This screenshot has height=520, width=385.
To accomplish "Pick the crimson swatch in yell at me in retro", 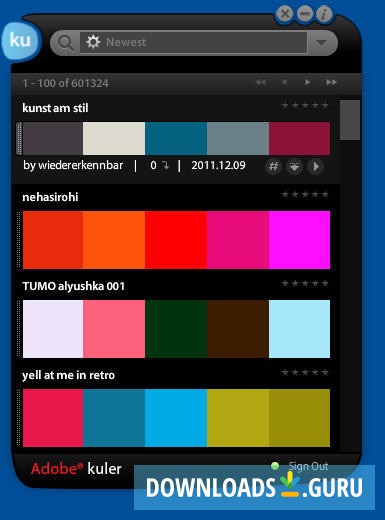I will (x=53, y=418).
